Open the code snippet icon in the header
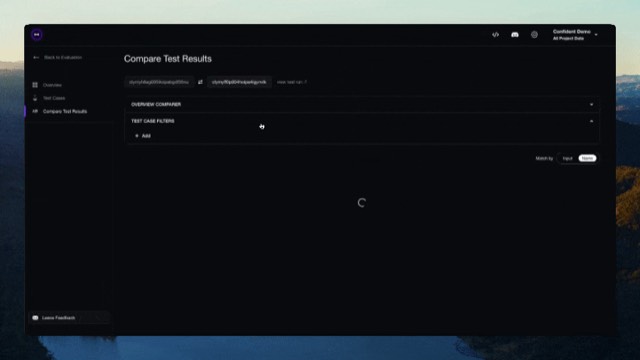The width and height of the screenshot is (640, 360). coord(495,35)
